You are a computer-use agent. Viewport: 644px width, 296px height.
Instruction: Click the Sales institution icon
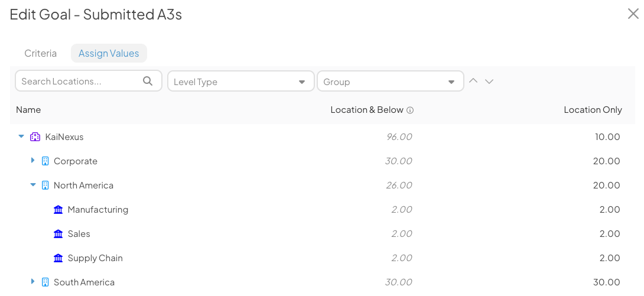coord(58,234)
